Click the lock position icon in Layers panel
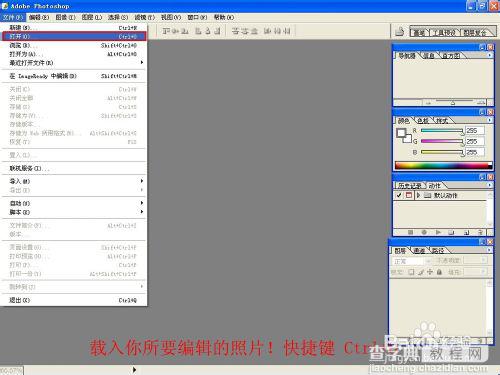 pyautogui.click(x=430, y=272)
